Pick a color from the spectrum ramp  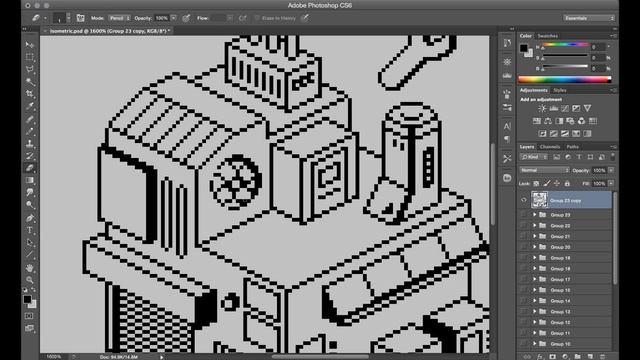565,80
